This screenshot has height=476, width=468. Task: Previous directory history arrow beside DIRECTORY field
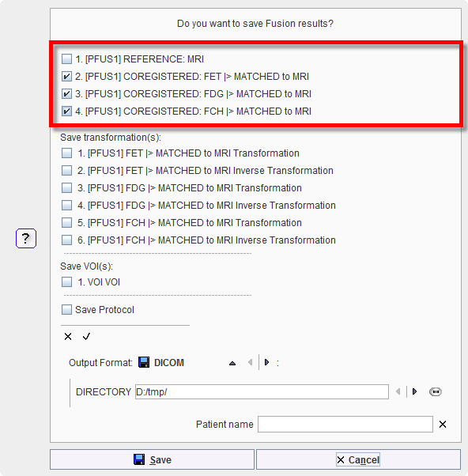coord(398,391)
